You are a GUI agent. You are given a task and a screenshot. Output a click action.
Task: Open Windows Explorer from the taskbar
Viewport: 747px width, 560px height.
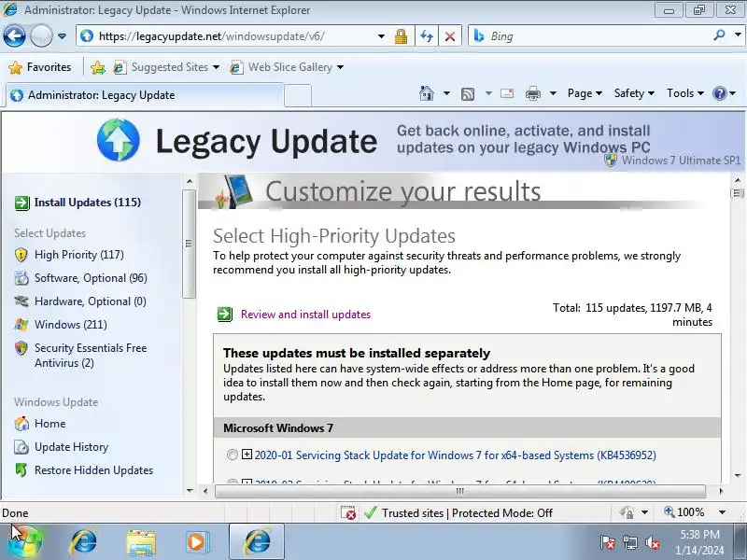click(x=141, y=542)
